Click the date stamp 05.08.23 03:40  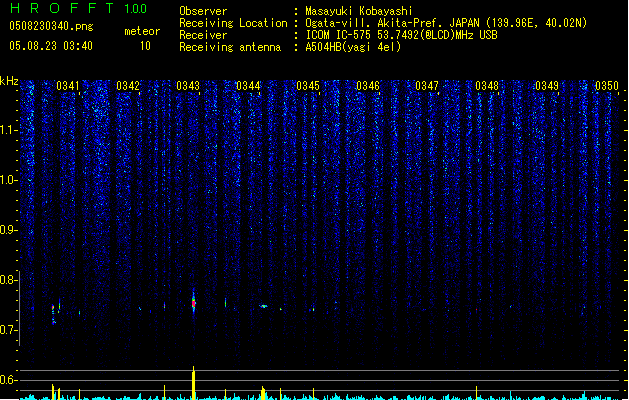tap(51, 46)
